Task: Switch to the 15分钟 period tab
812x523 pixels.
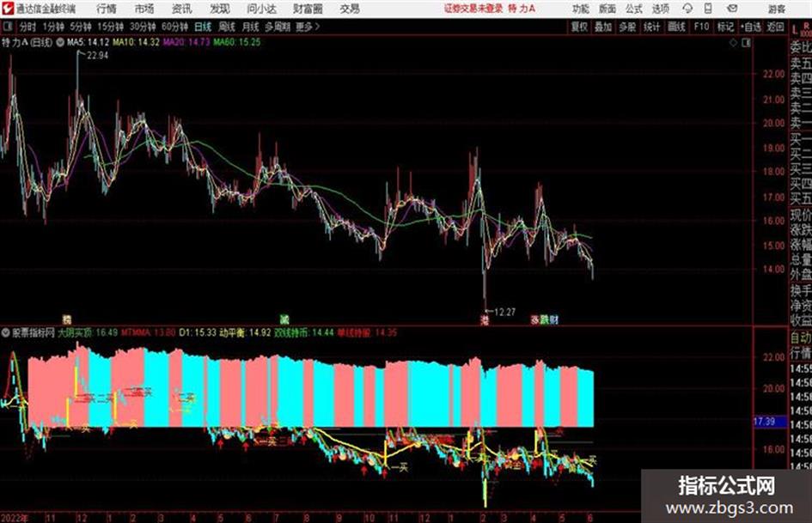Action: click(110, 27)
